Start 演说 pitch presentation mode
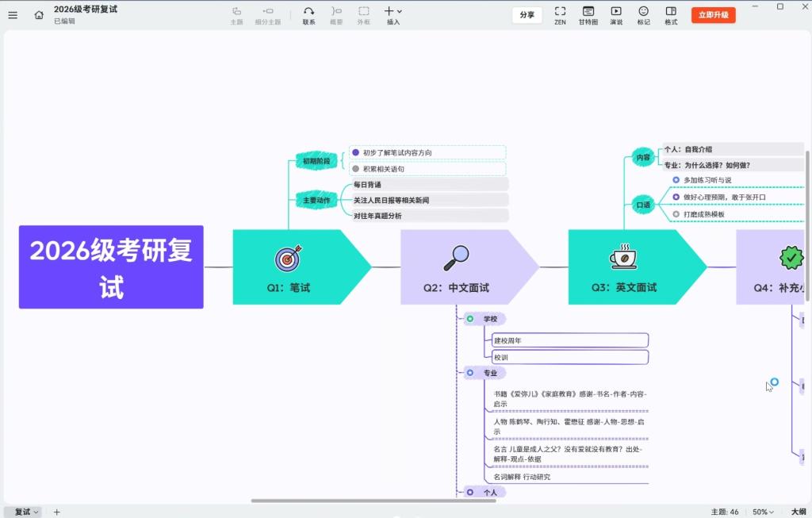The image size is (812, 518). coord(616,15)
